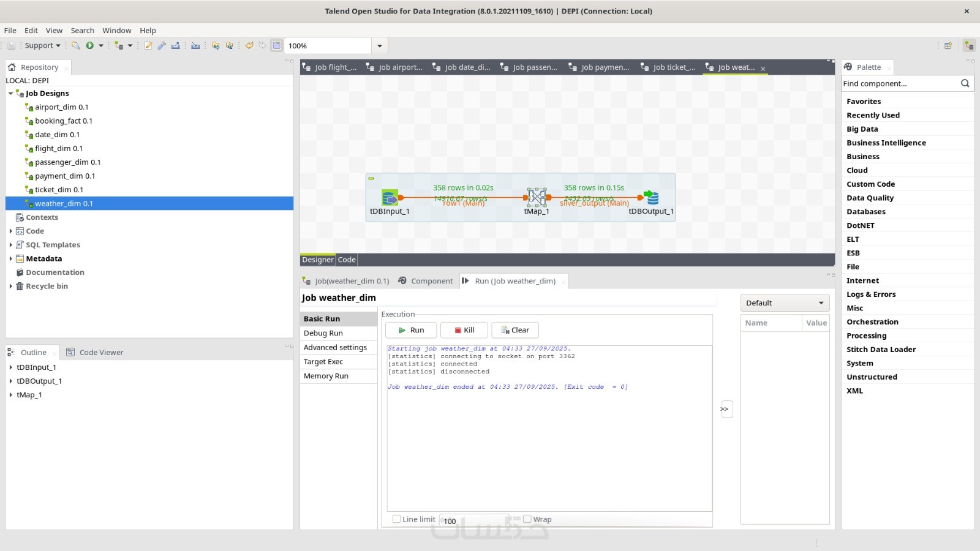Open the File menu

(x=10, y=31)
